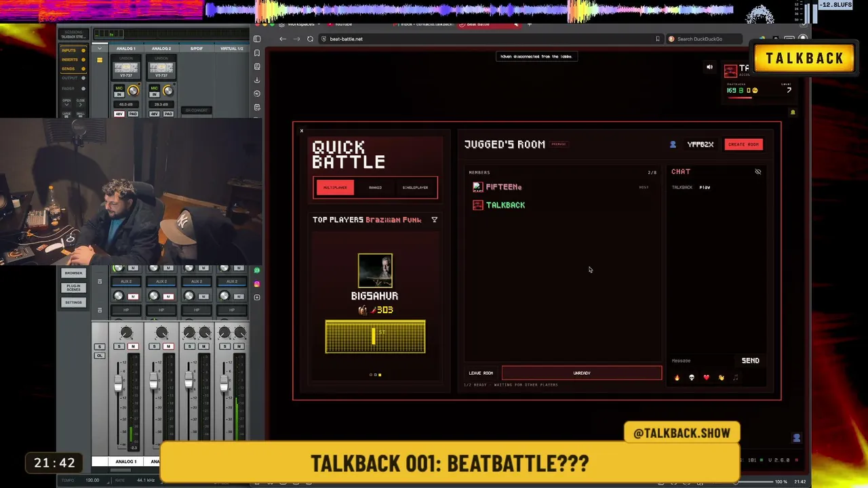Open the Downloads panel in browser sidebar

[257, 80]
